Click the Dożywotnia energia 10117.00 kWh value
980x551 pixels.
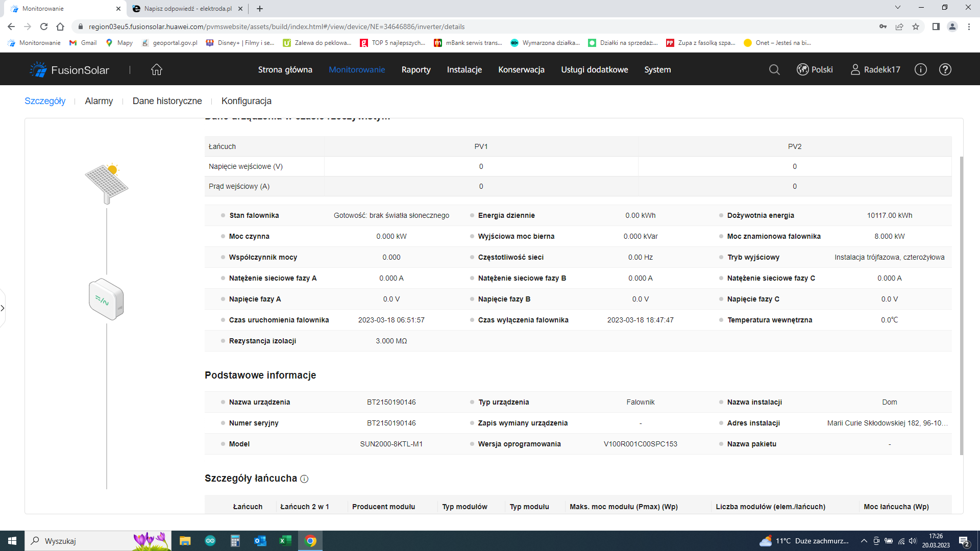[890, 215]
